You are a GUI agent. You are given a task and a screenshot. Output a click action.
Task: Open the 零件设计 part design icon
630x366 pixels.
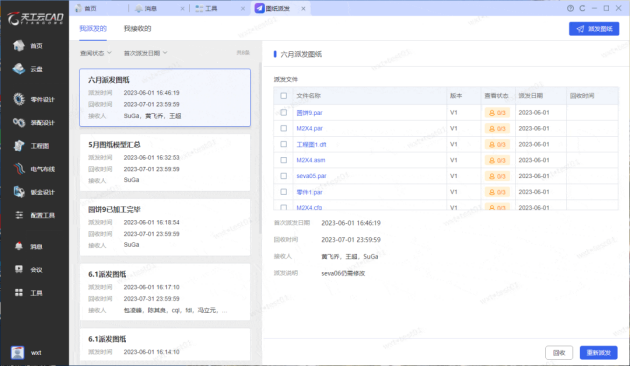(x=18, y=99)
